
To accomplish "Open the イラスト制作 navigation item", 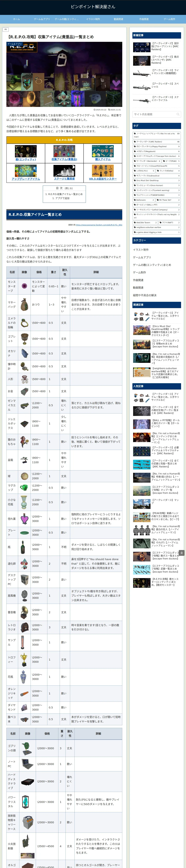I will pos(93,19).
